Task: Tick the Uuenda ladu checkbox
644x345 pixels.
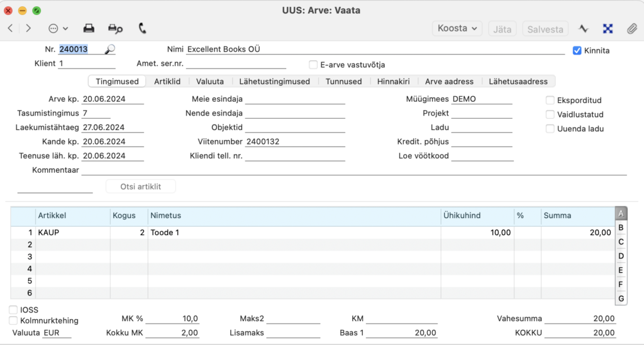Action: pos(550,129)
